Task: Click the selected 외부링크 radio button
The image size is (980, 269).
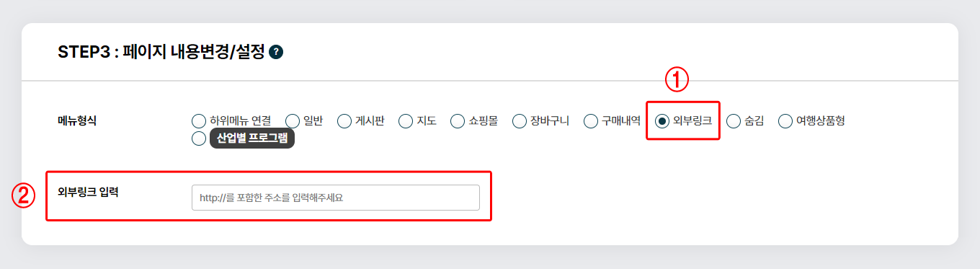Action: [662, 120]
